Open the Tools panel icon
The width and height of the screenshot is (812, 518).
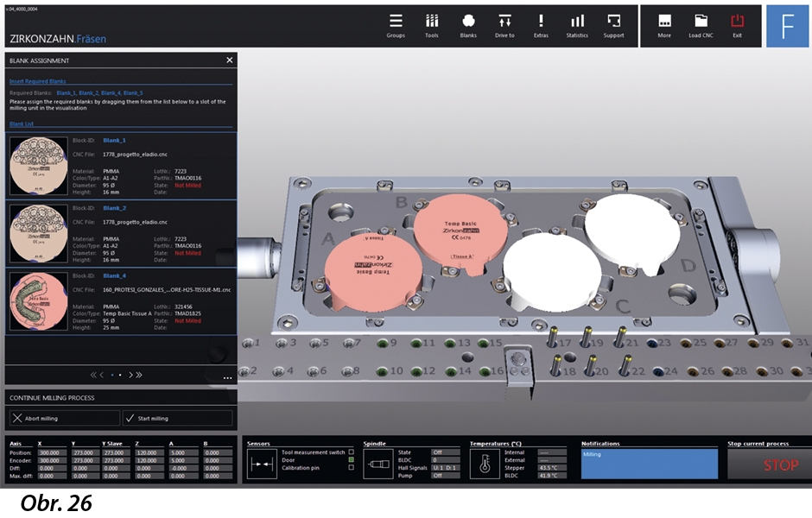tap(432, 25)
